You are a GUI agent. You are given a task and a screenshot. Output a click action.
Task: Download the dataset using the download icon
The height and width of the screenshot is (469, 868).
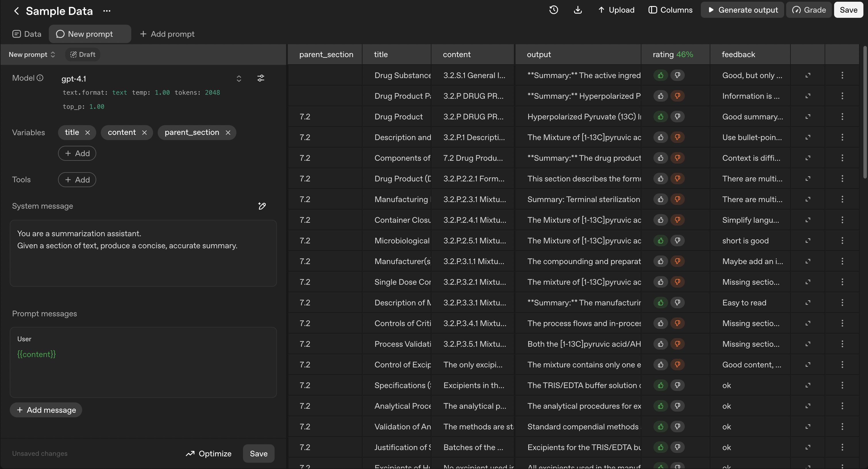coord(578,10)
